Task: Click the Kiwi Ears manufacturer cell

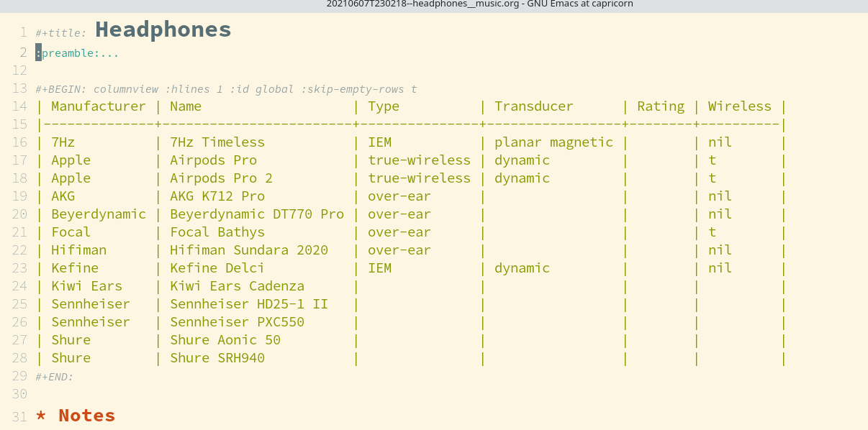Action: click(x=86, y=286)
